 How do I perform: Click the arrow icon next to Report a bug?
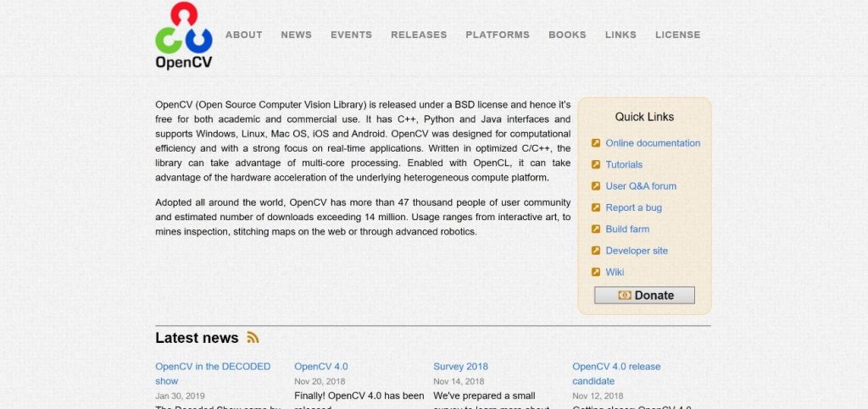(x=596, y=207)
